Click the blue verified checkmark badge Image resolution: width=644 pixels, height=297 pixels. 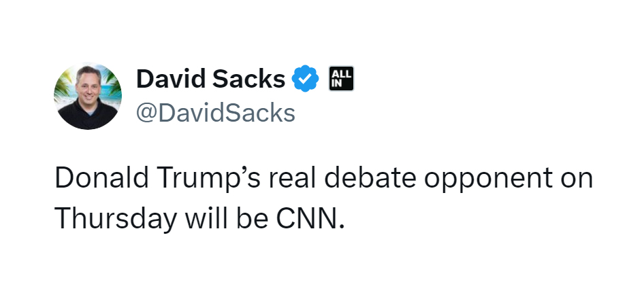305,78
